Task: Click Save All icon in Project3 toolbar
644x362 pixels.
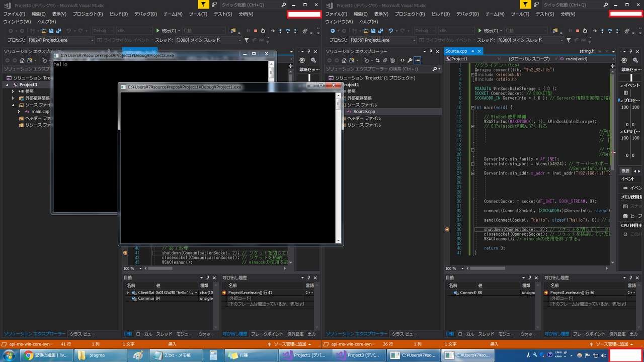Action: [59, 31]
